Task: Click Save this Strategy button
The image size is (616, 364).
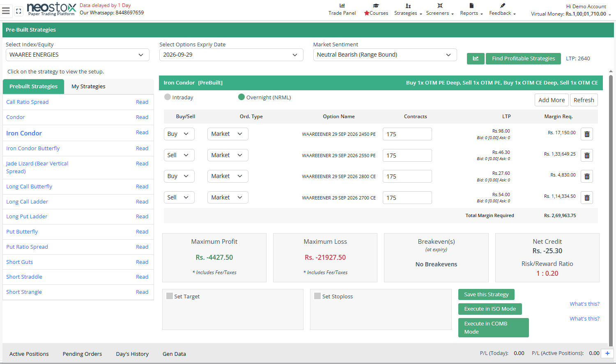Action: click(486, 294)
